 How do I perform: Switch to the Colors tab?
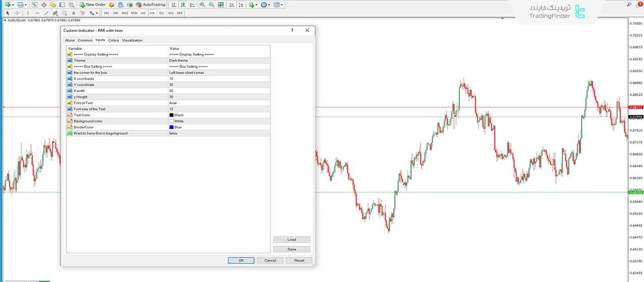[x=114, y=40]
